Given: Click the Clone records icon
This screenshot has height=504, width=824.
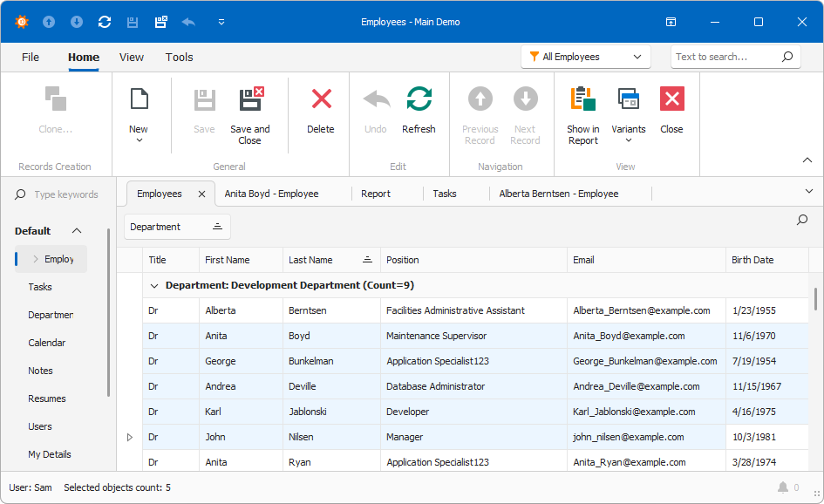Looking at the screenshot, I should pos(55,99).
